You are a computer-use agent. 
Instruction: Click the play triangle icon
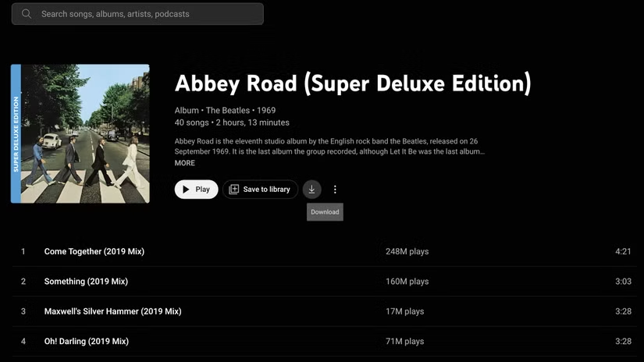(186, 190)
